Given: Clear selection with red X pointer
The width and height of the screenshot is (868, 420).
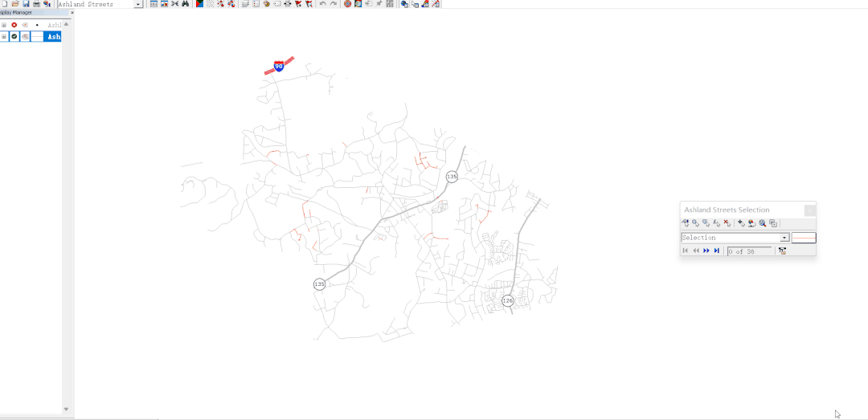Looking at the screenshot, I should 727,223.
